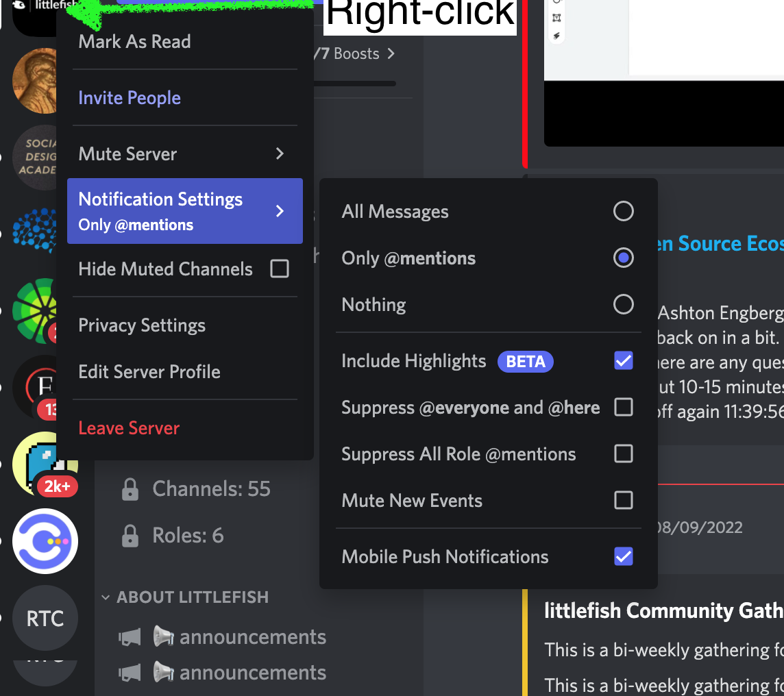The image size is (784, 696).
Task: Go to the RTC server
Action: click(x=45, y=619)
